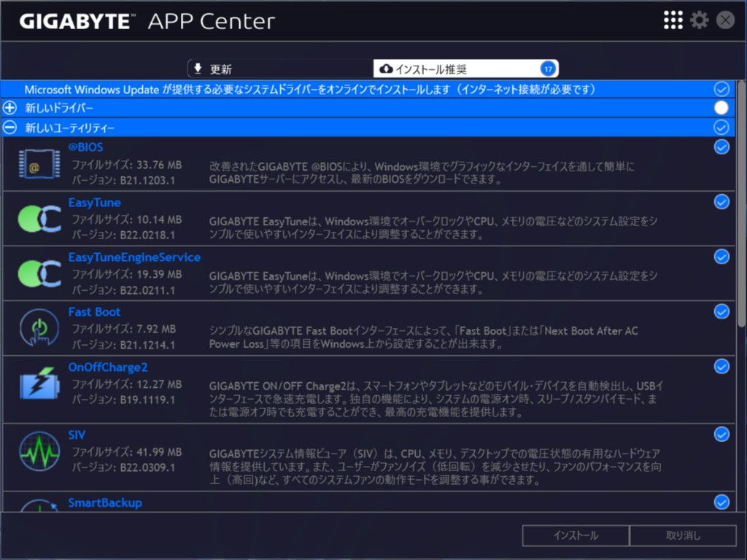Click the @BIOS chip icon

coord(34,164)
